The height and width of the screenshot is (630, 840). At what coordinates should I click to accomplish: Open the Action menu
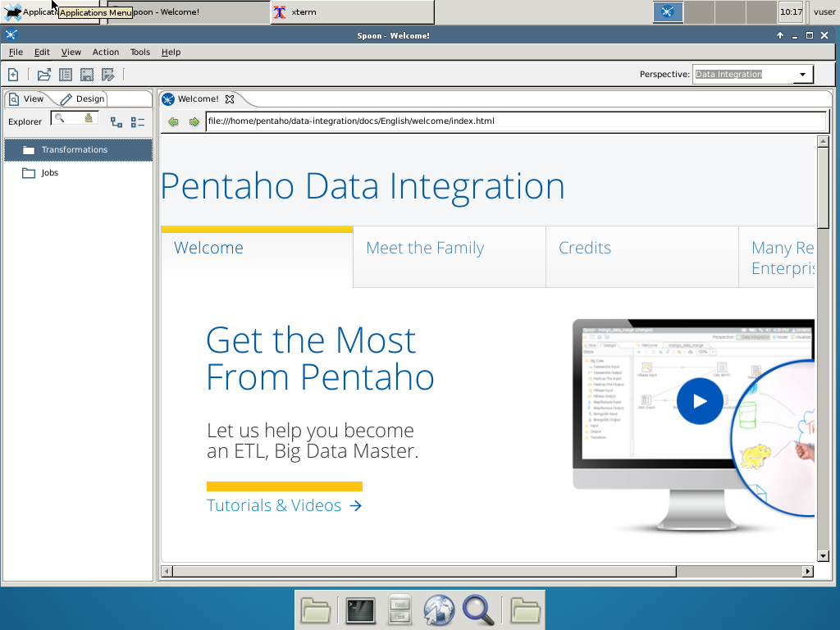tap(106, 52)
